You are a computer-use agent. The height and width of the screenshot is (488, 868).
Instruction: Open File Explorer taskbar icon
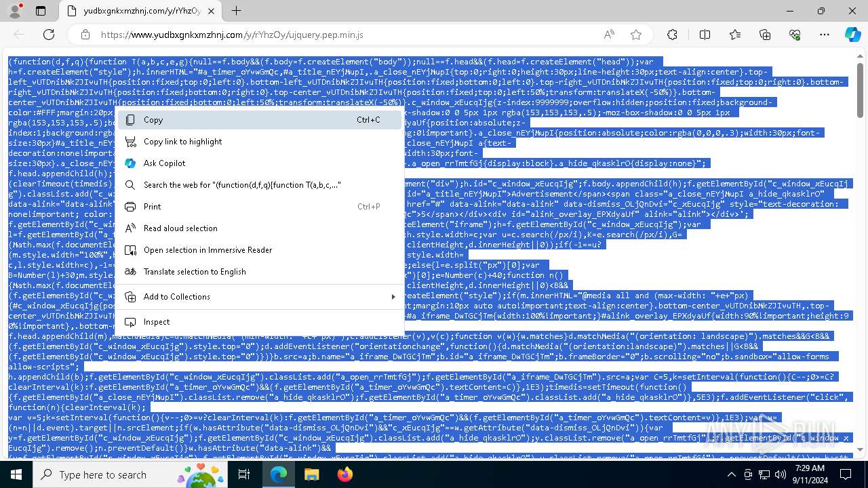tap(311, 474)
